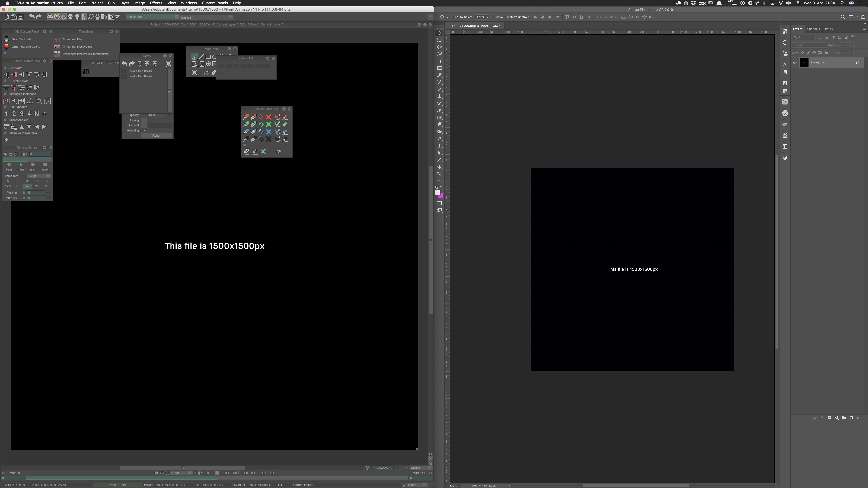Select the Pen tool in Photoshop
Image resolution: width=868 pixels, height=488 pixels.
(439, 139)
